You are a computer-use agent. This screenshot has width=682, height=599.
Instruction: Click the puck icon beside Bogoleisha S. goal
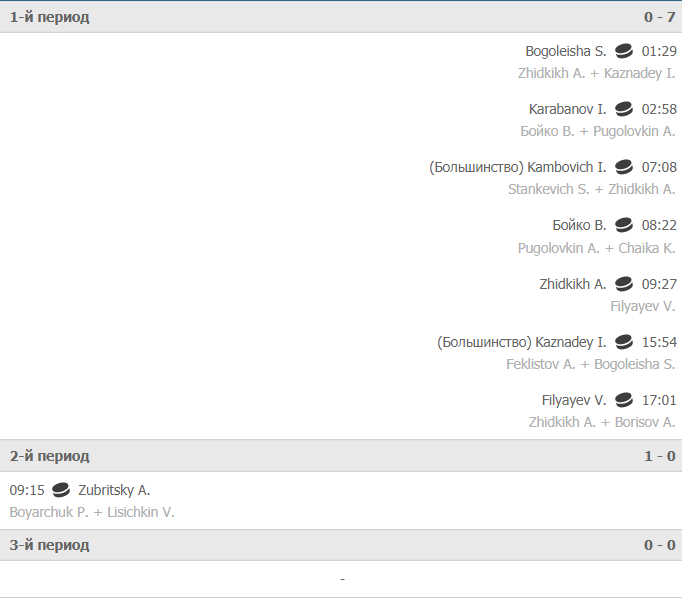click(624, 51)
